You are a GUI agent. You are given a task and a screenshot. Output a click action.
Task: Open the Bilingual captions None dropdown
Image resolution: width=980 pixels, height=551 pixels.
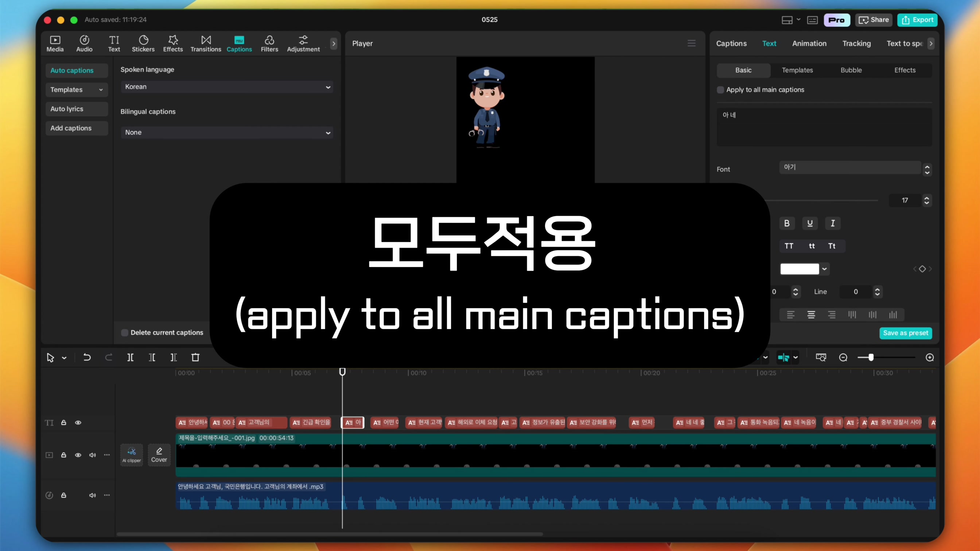coord(227,132)
